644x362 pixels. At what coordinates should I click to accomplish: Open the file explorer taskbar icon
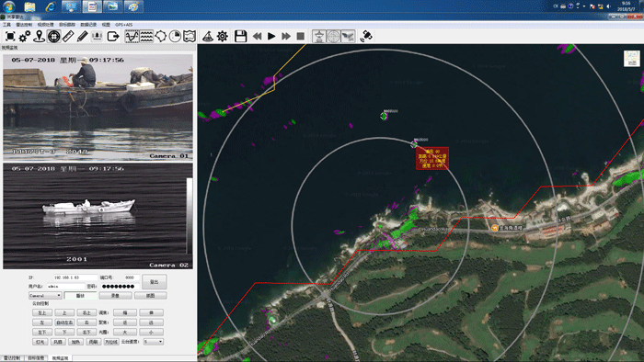pyautogui.click(x=29, y=6)
